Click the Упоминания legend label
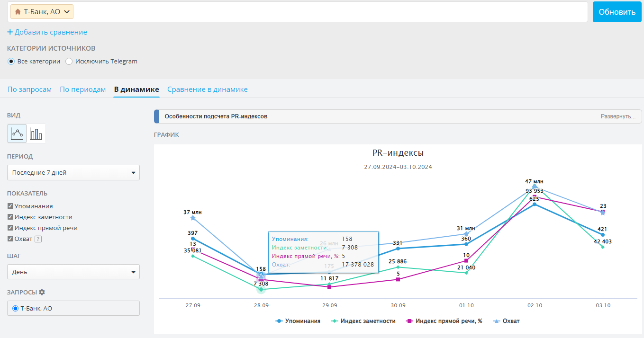644x338 pixels. tap(303, 321)
